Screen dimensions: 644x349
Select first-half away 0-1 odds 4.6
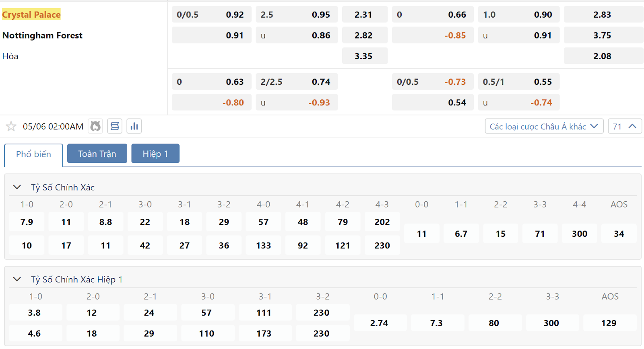tap(35, 333)
